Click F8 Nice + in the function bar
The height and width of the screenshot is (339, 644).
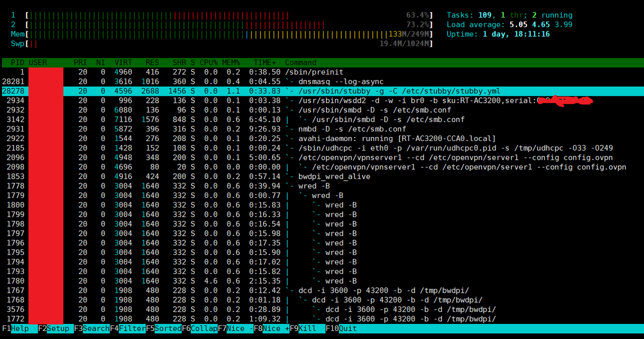tap(272, 328)
